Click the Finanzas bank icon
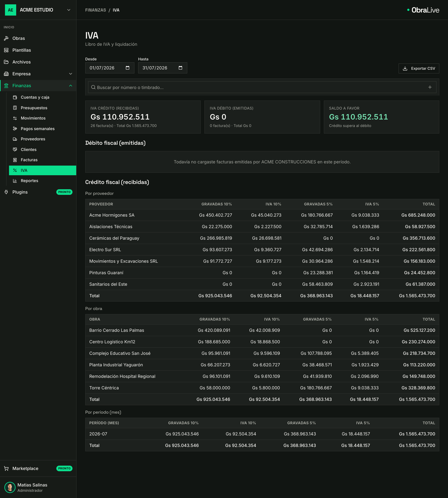This screenshot has width=448, height=498. click(x=6, y=85)
